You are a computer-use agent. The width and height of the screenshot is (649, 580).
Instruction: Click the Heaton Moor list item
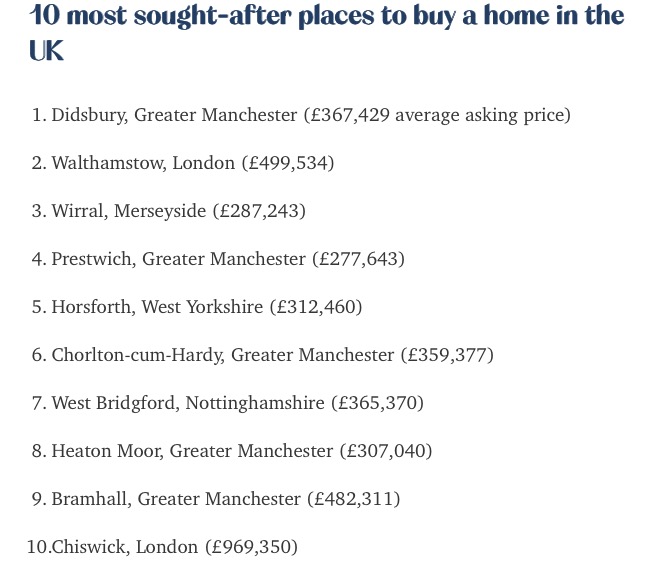(x=232, y=451)
